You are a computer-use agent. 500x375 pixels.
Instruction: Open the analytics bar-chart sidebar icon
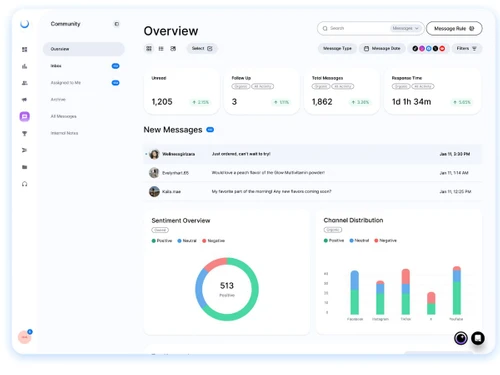coord(24,66)
